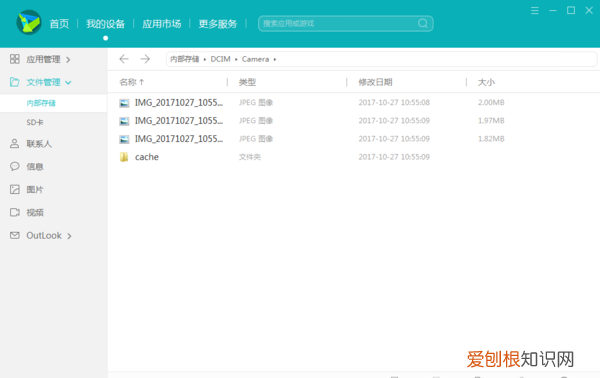Expand the OutLook chevron
Screen dimensions: 600x378
(69, 236)
